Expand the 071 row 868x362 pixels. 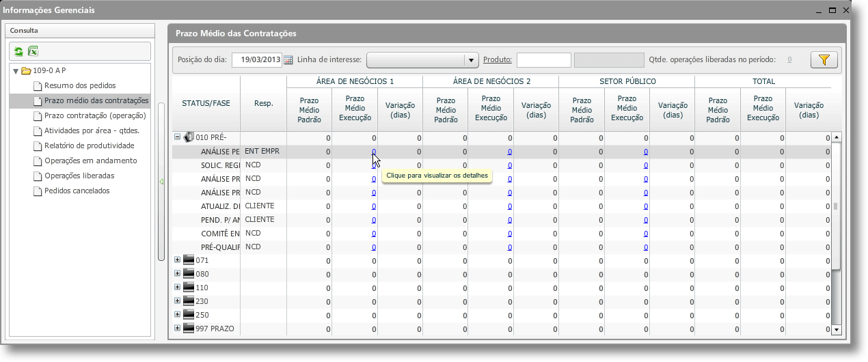coord(177,260)
